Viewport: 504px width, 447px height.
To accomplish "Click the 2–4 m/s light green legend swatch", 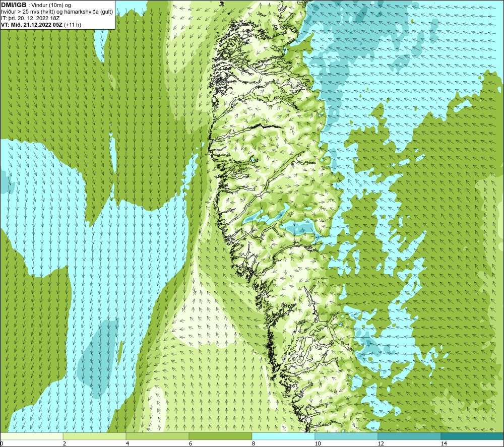I will pyautogui.click(x=95, y=436).
